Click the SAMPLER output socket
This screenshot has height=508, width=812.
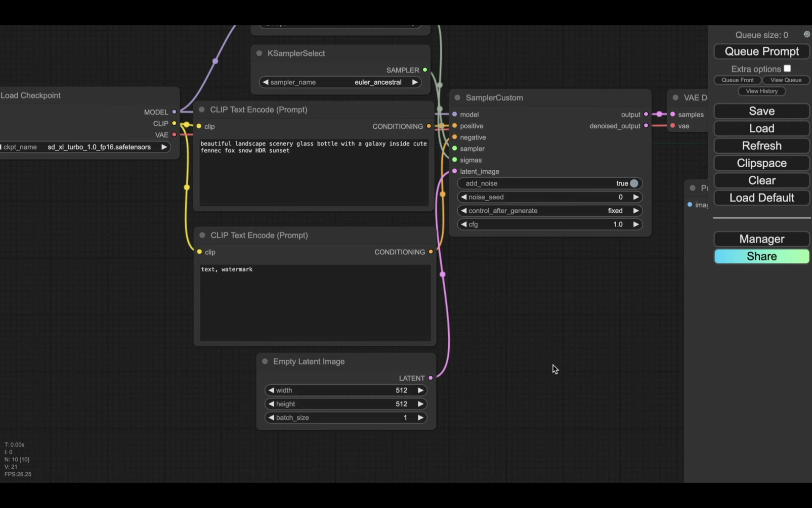coord(425,70)
